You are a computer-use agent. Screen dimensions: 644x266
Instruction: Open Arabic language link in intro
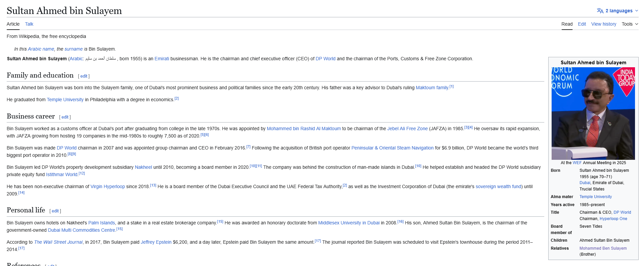(x=76, y=59)
